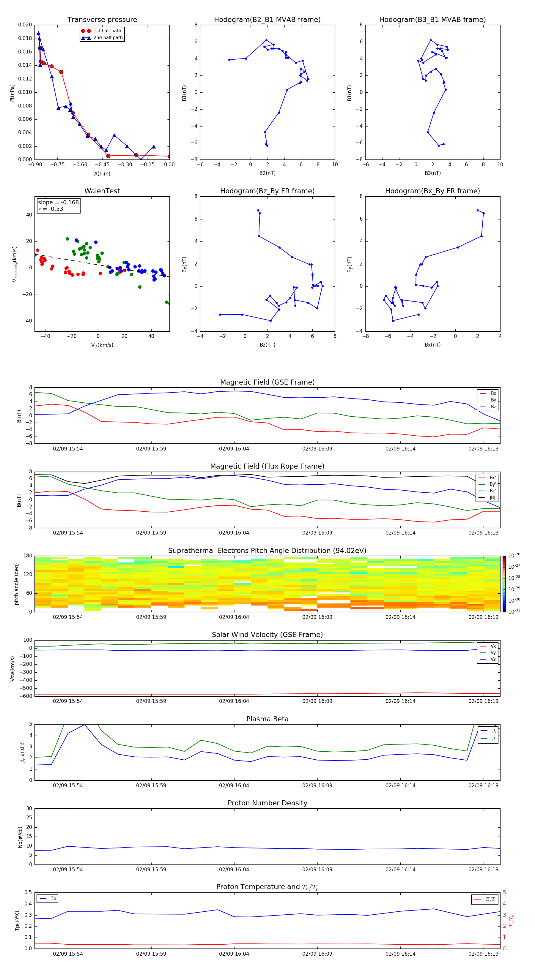Click the 'pitch angle (deg)' axis label
Viewport: 535px width, 980px height.
click(x=16, y=584)
